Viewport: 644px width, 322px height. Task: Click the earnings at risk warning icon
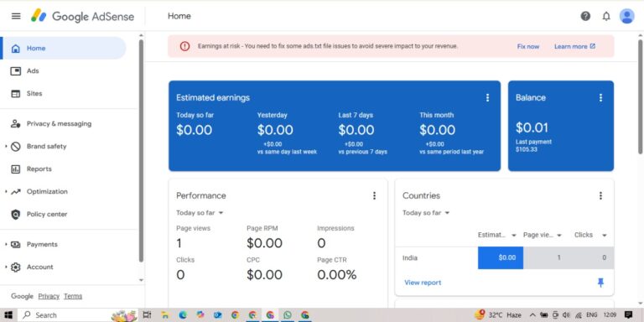pos(184,46)
